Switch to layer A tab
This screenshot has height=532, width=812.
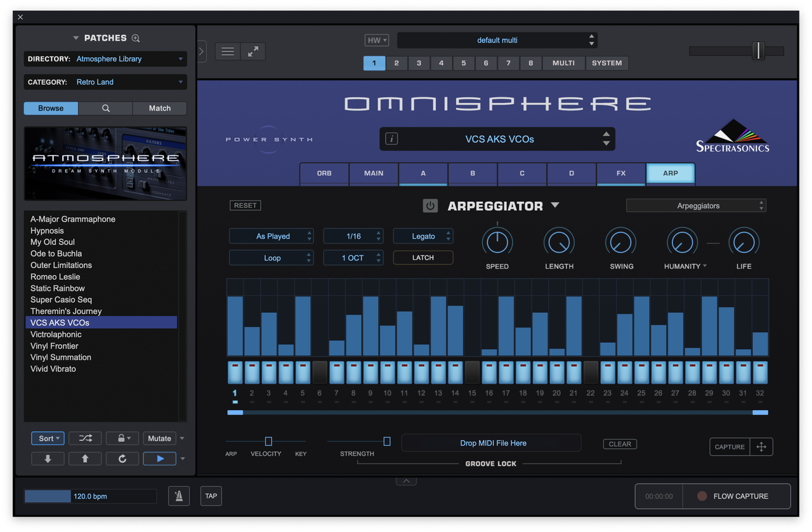423,173
